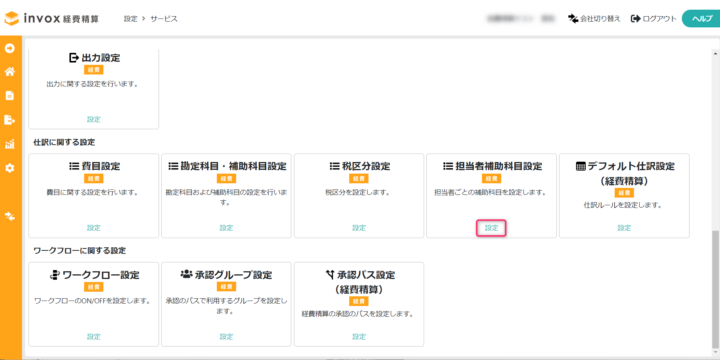
Task: Click the ワークフロー設定 card title
Action: (x=101, y=275)
